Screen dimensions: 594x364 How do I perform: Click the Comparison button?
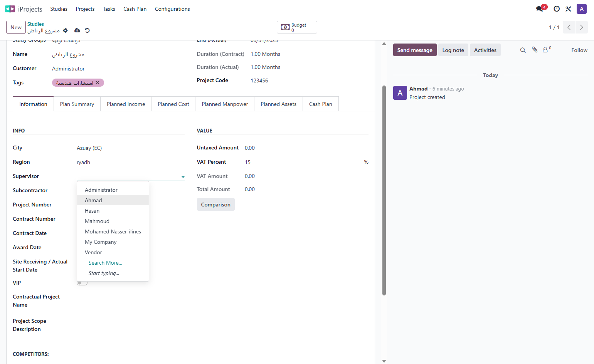(216, 205)
